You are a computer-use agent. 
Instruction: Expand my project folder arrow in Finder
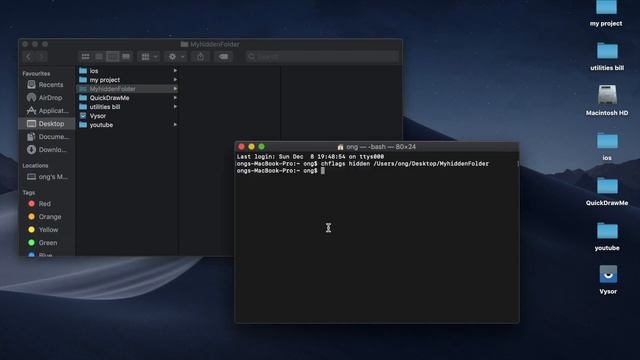coord(175,80)
